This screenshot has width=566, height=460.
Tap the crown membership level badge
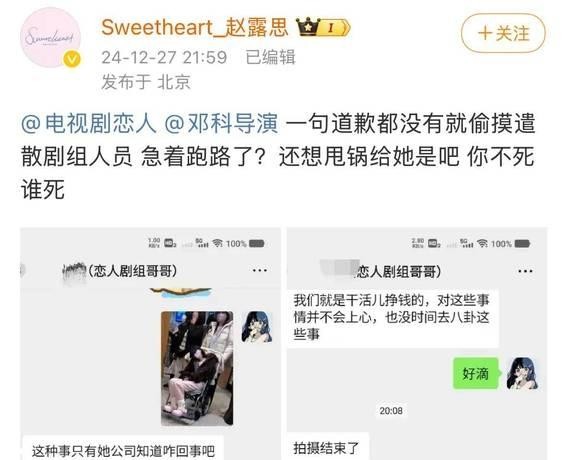click(x=323, y=27)
